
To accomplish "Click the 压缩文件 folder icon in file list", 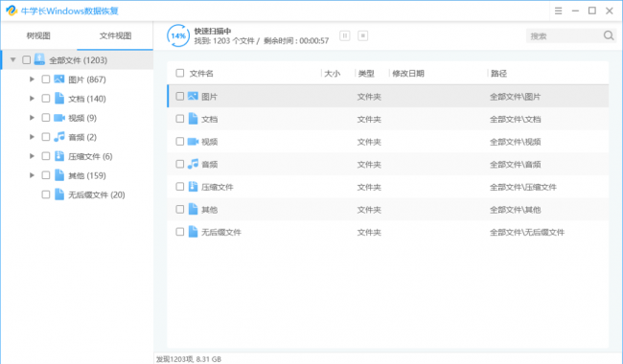I will point(193,186).
